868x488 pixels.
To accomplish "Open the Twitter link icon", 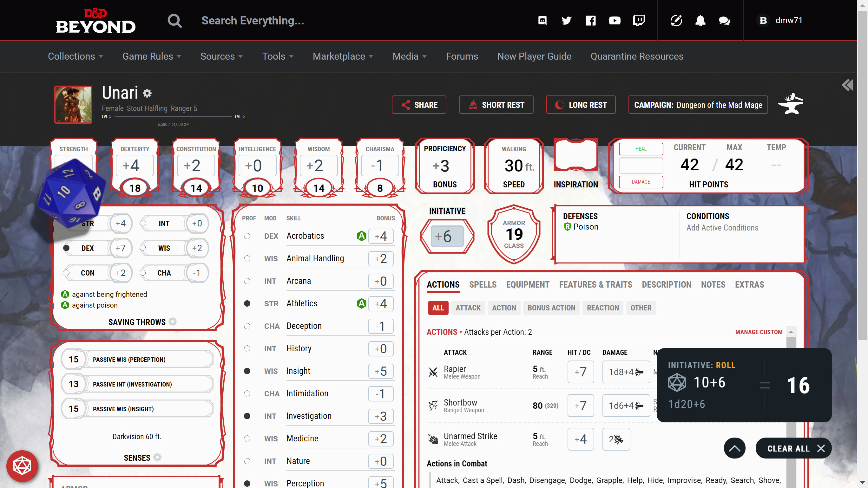I will (x=566, y=21).
